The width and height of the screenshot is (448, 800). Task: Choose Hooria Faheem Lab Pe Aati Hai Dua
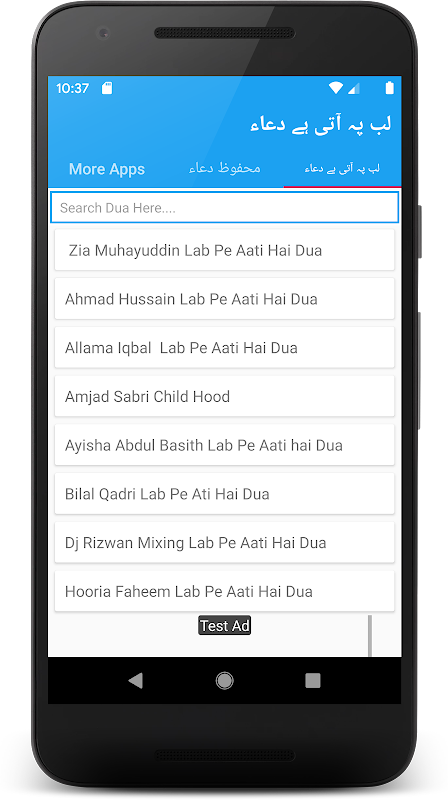[225, 591]
